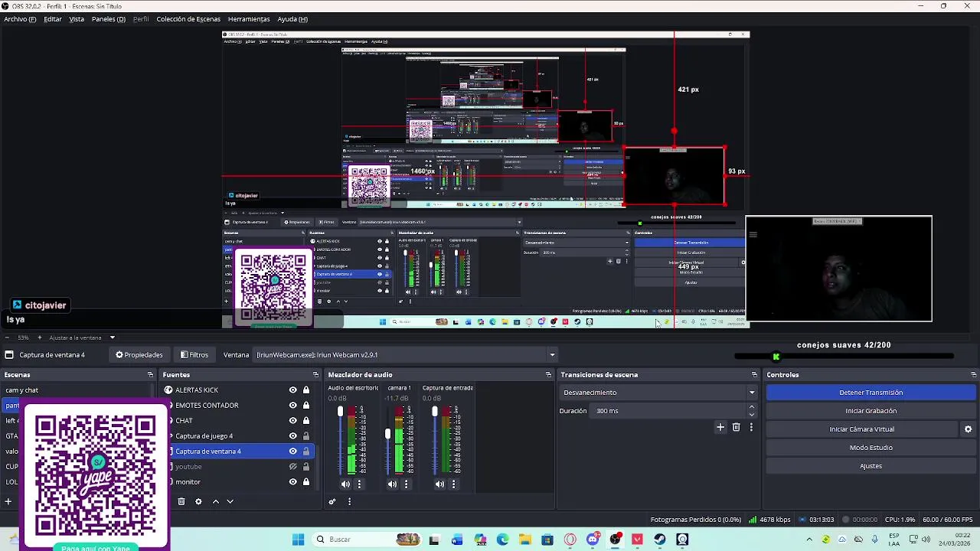Open the Editar menu
This screenshot has height=551, width=980.
pos(53,19)
